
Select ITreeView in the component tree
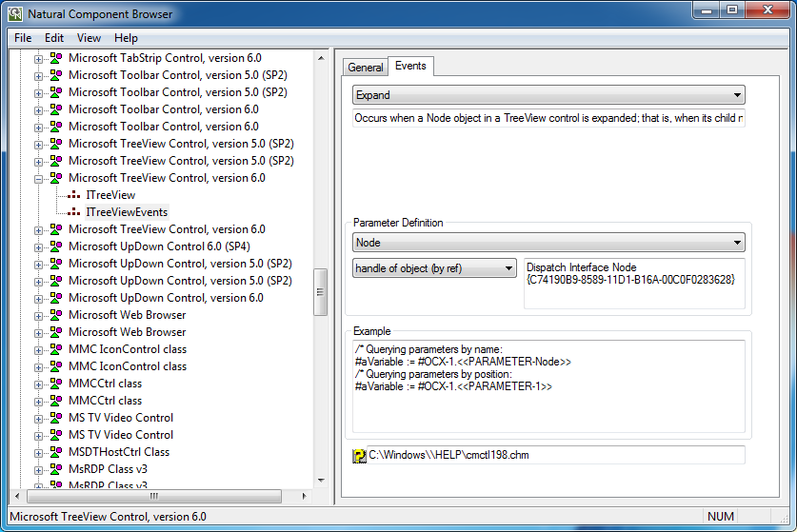click(x=110, y=195)
